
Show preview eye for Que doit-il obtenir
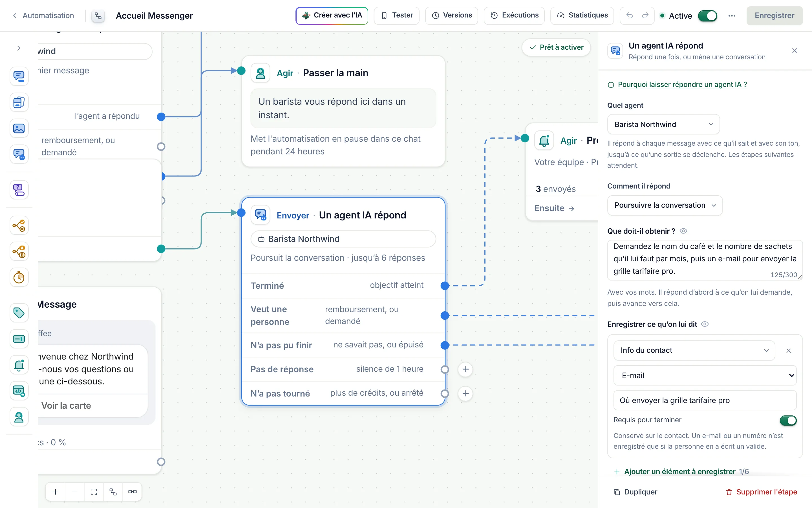683,231
